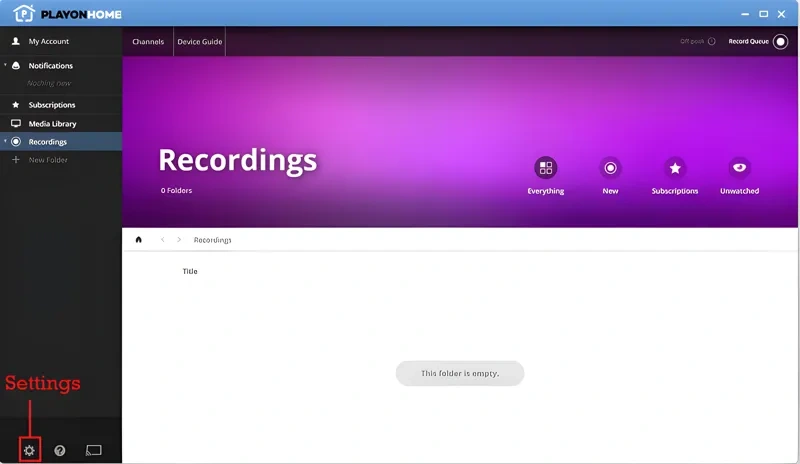Open the Help question mark icon
800x464 pixels.
(x=60, y=450)
